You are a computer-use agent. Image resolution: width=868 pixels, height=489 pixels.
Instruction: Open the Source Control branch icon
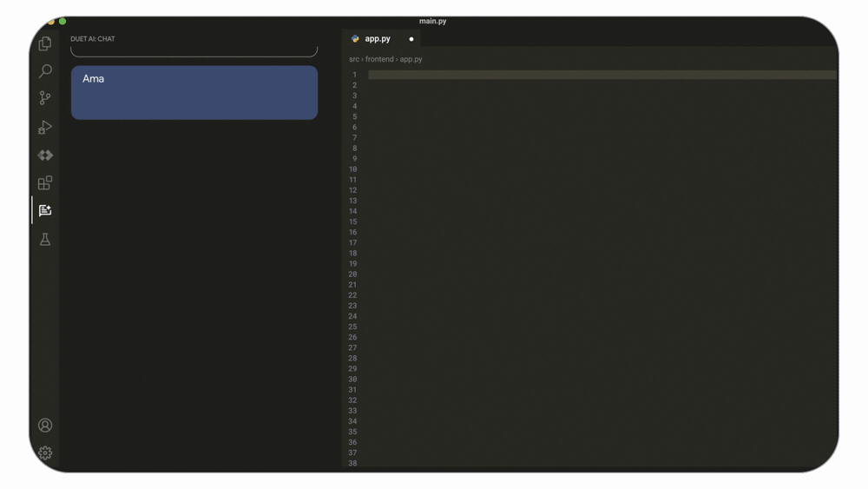click(45, 98)
